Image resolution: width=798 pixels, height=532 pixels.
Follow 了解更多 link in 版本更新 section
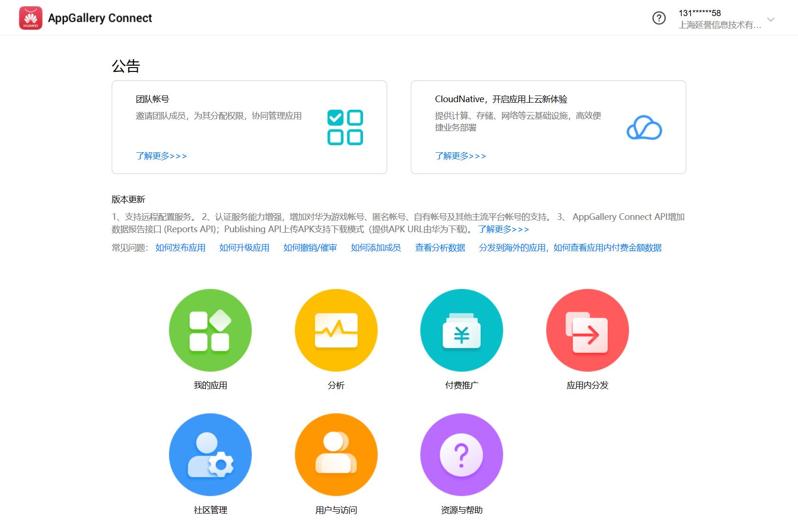pos(504,229)
